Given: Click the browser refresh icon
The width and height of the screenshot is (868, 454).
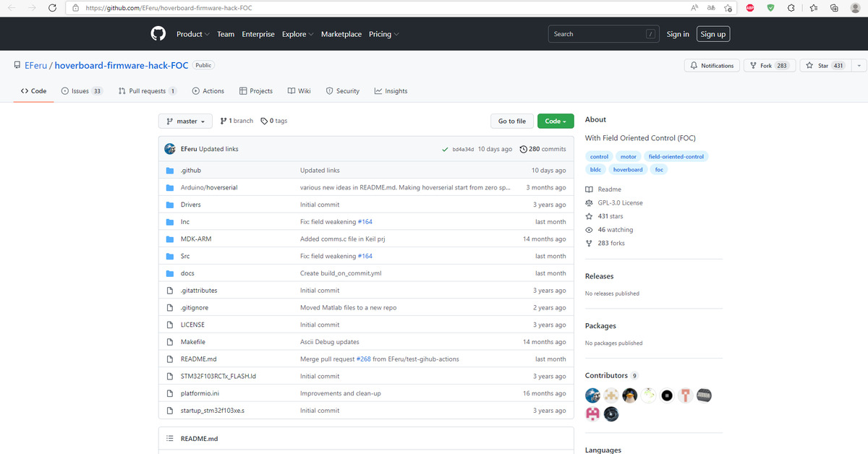Looking at the screenshot, I should tap(52, 8).
